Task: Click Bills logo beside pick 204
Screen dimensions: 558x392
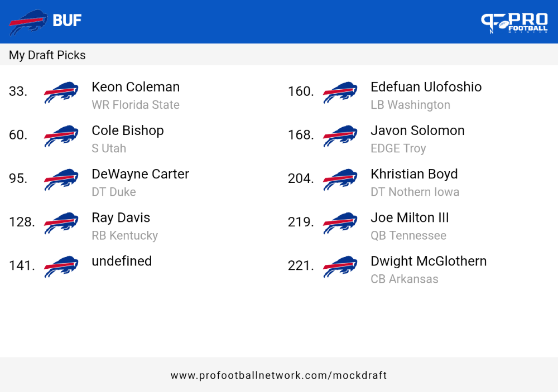Action: pos(340,180)
